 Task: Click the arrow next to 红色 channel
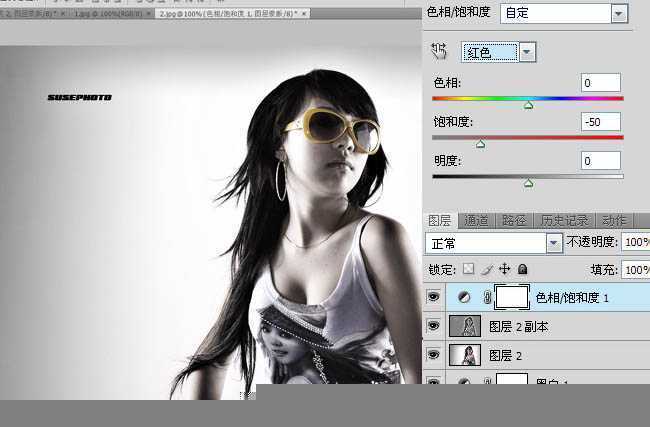pyautogui.click(x=527, y=52)
